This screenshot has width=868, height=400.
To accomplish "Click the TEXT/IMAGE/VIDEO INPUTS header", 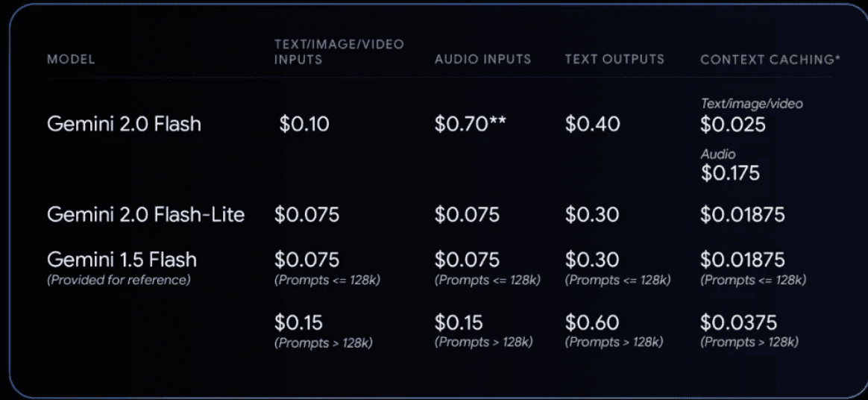I will click(x=339, y=51).
